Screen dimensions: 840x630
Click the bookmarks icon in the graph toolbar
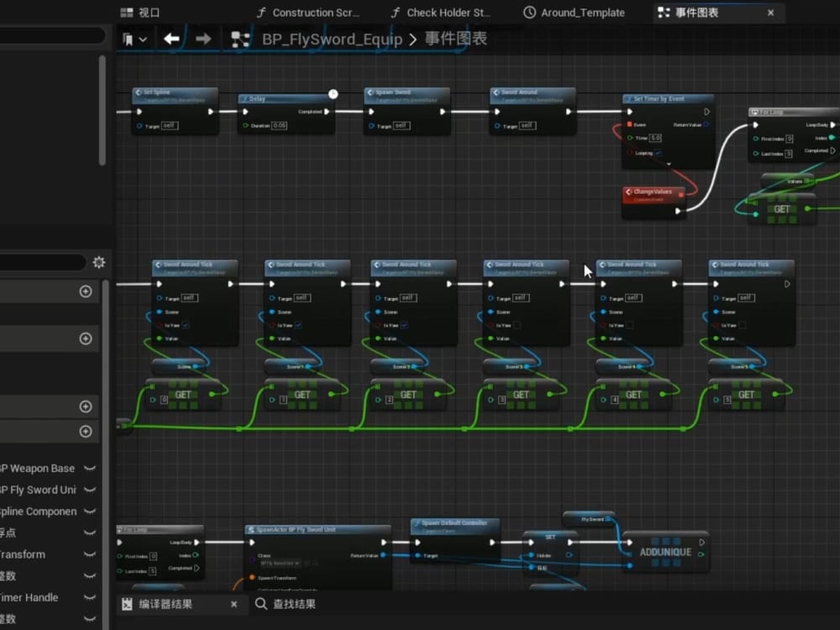(129, 39)
